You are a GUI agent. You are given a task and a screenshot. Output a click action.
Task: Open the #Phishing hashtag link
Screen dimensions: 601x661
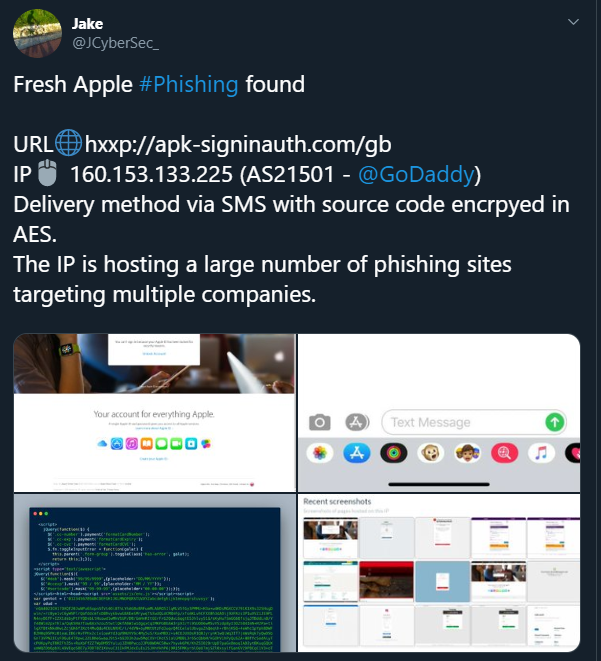click(x=189, y=84)
